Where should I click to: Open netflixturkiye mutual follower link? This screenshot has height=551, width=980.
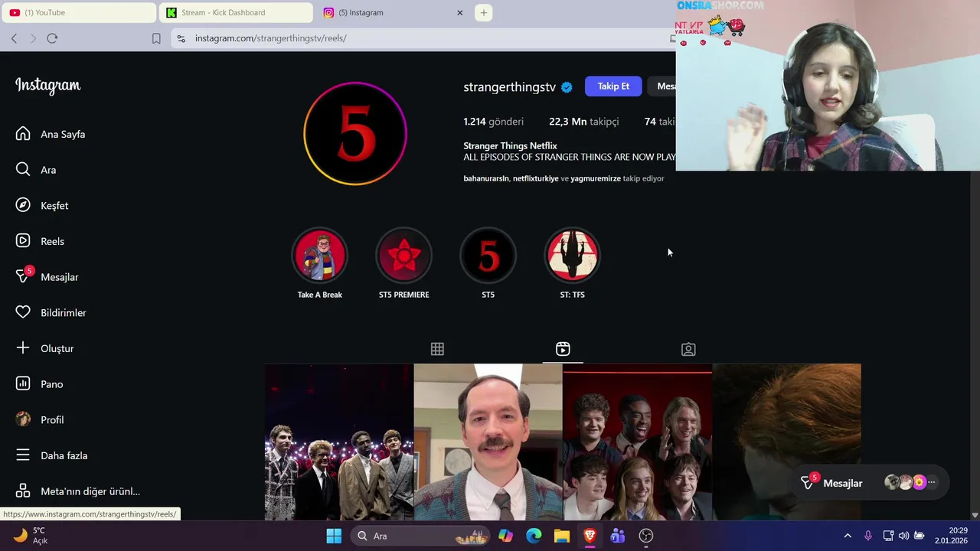point(535,178)
